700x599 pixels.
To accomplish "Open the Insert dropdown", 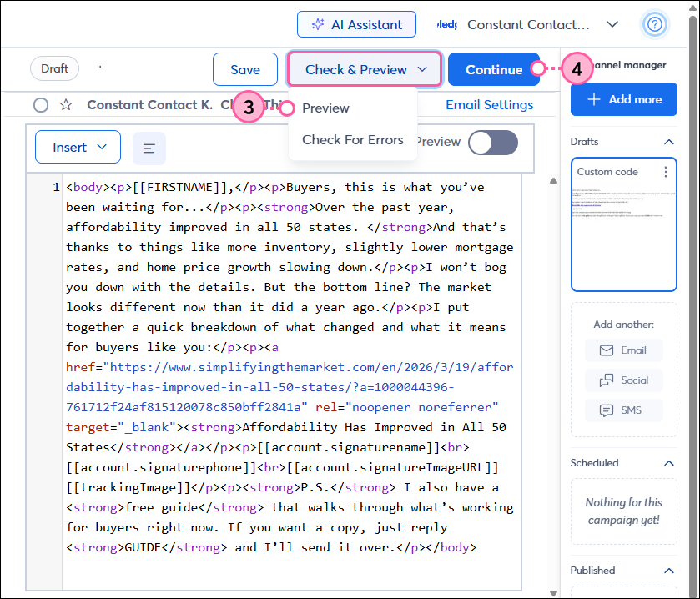I will (x=78, y=147).
